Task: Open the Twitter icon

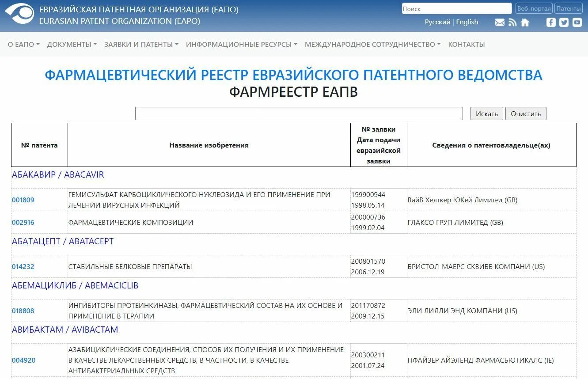Action: 564,23
